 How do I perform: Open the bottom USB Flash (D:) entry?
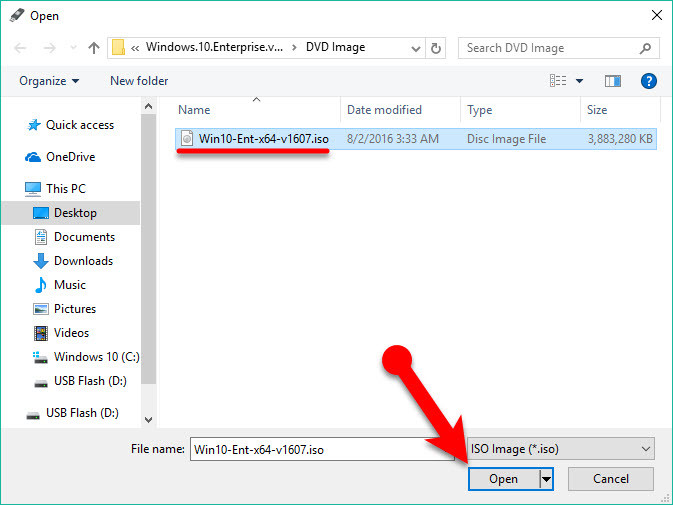point(82,412)
